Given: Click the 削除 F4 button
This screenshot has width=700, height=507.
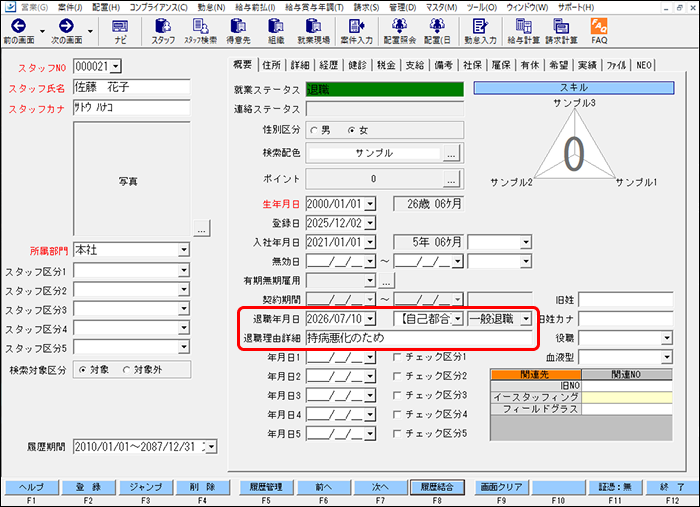Looking at the screenshot, I should click(x=203, y=487).
